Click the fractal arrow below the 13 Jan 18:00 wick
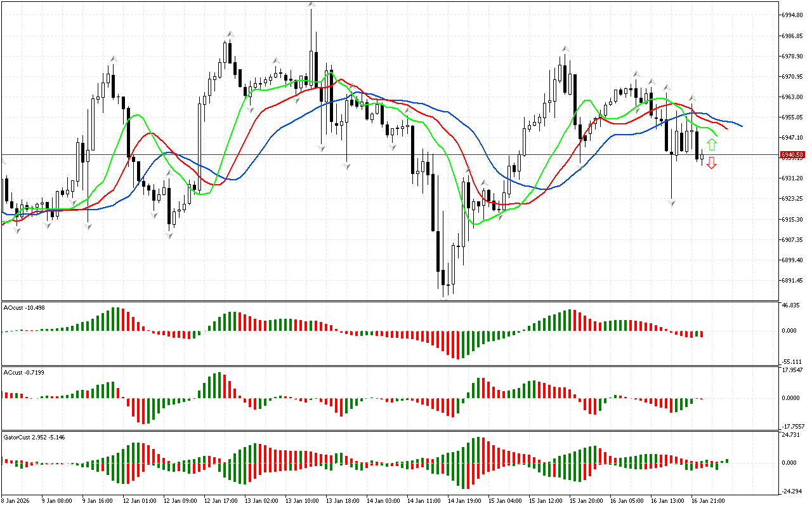Image resolution: width=812 pixels, height=508 pixels. 347,166
